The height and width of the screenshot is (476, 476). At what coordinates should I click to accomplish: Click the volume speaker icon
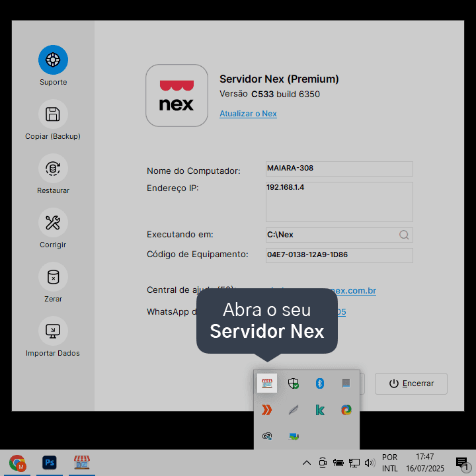pyautogui.click(x=370, y=463)
